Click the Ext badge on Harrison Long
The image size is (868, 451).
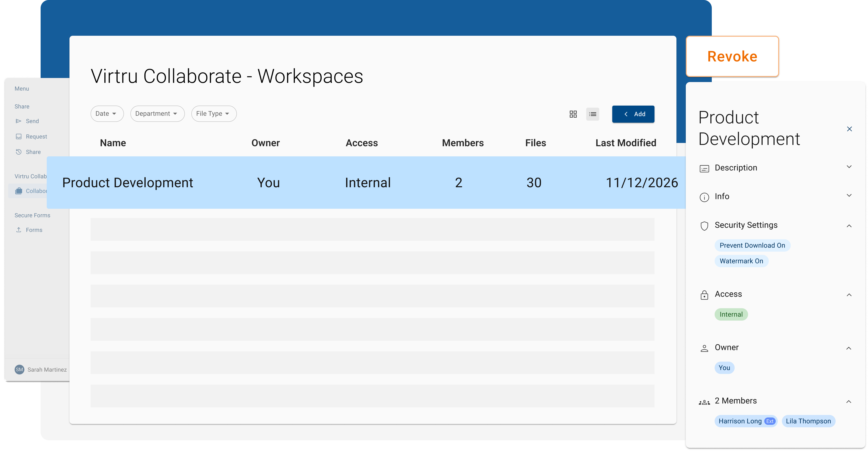[770, 421]
